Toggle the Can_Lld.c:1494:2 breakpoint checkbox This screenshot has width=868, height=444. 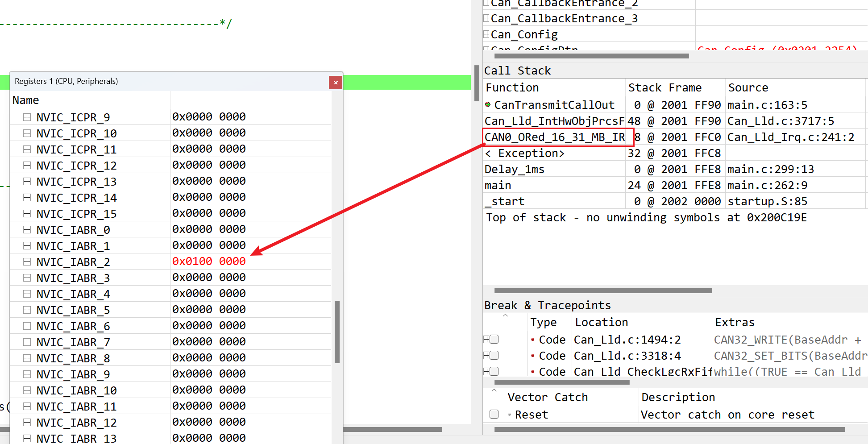click(494, 339)
